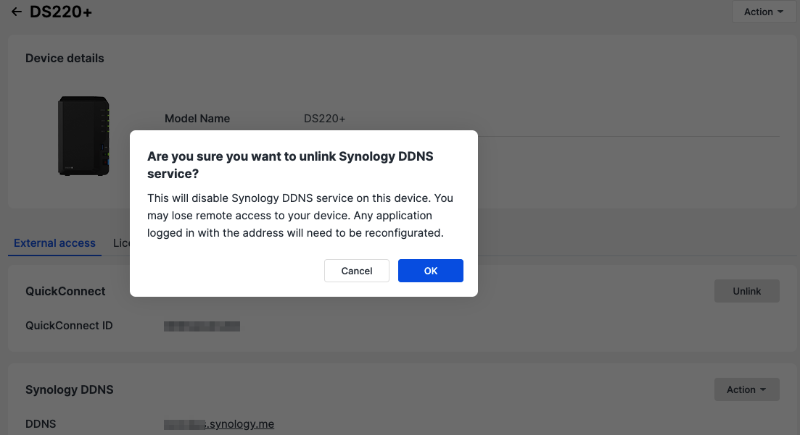The width and height of the screenshot is (800, 435).
Task: Confirm unlinking with the OK button
Action: (x=430, y=271)
